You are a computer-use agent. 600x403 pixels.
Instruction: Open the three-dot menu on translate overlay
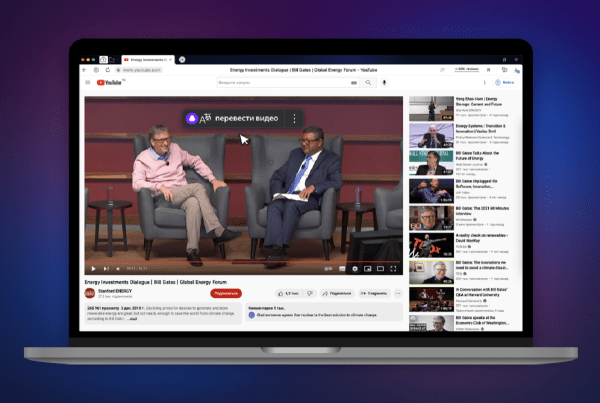click(x=294, y=118)
